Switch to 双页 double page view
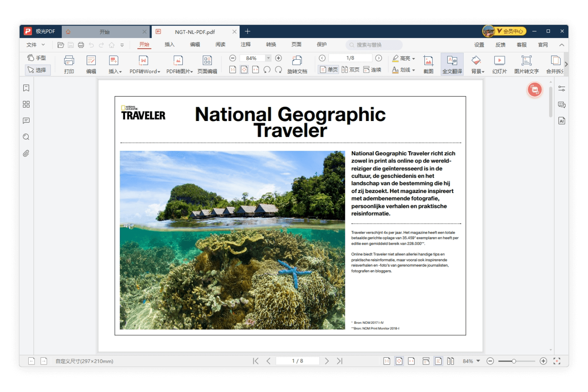This screenshot has width=588, height=392. click(x=350, y=70)
